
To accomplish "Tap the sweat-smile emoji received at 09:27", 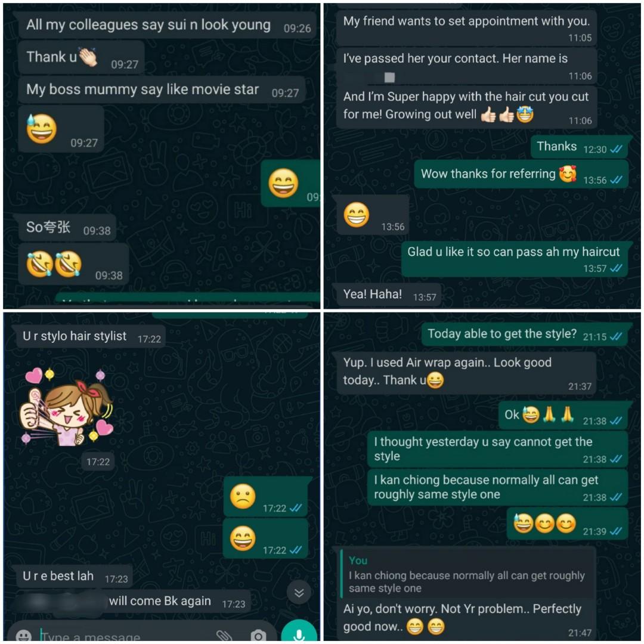I will coord(61,129).
